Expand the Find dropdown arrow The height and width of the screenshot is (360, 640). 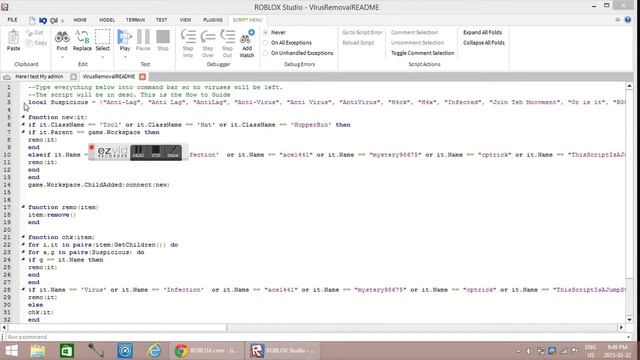(62, 57)
